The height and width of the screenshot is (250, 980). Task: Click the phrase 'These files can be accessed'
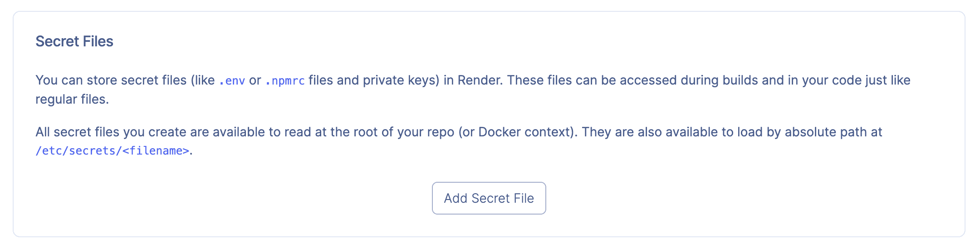[x=590, y=80]
